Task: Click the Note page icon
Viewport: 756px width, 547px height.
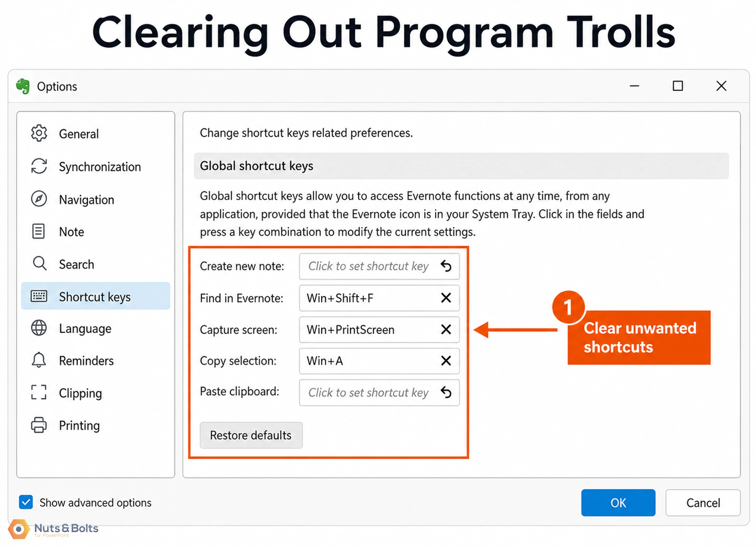Action: point(38,231)
